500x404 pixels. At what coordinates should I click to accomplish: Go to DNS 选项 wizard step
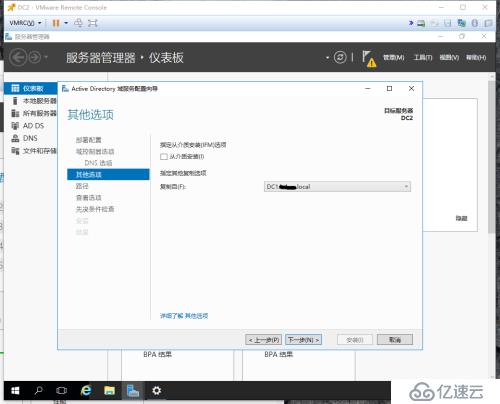98,163
